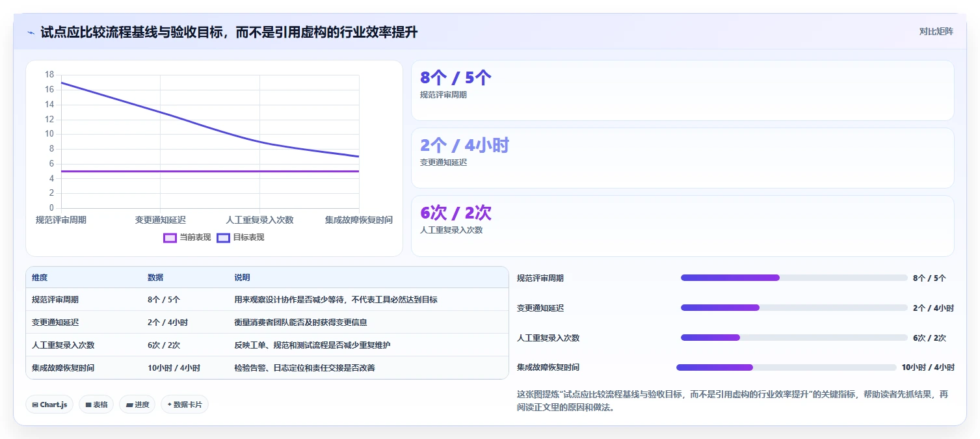Click the chart x-axis label 人工重复录入次数
980x439 pixels.
click(x=259, y=220)
